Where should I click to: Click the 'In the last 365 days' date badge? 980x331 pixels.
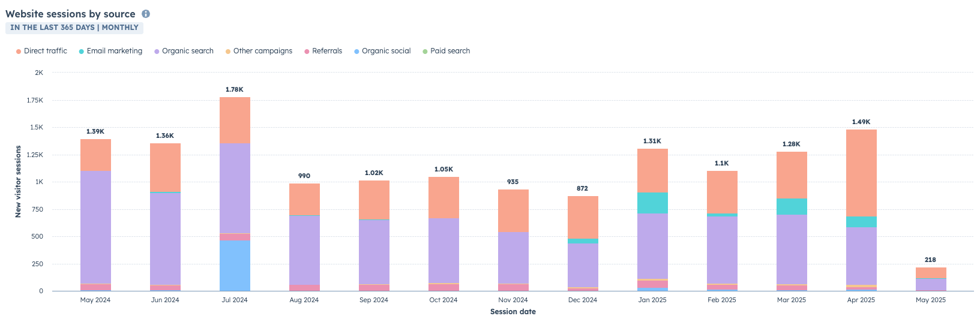[74, 28]
